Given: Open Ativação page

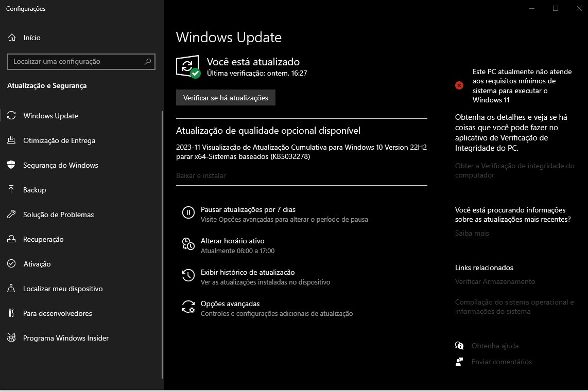Looking at the screenshot, I should [x=37, y=264].
